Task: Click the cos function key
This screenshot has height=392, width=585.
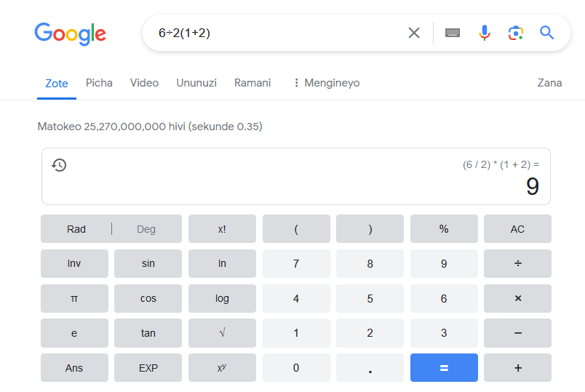Action: pos(148,298)
